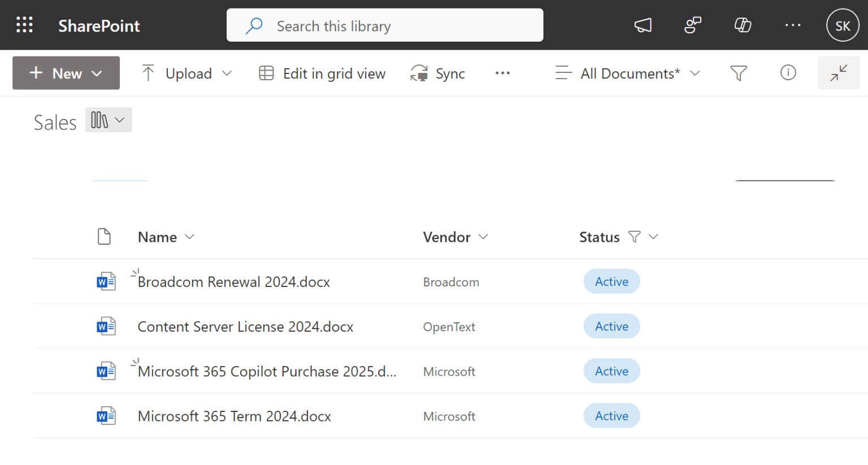Collapse the view using the shrink arrows icon

coord(839,73)
